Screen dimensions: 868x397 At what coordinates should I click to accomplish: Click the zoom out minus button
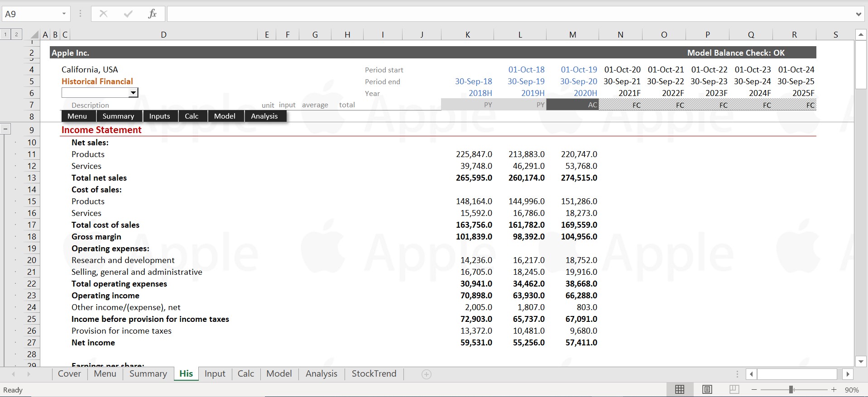[754, 390]
